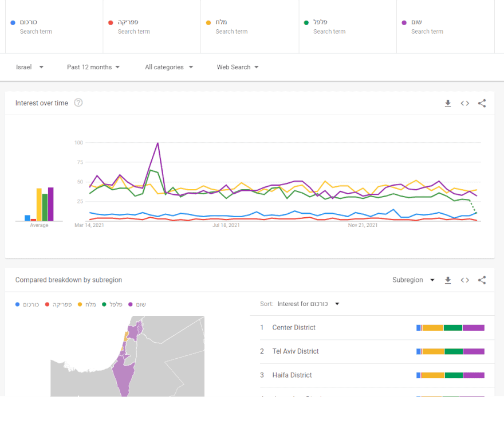The height and width of the screenshot is (431, 504).
Task: Open the Subregion resolution dropdown
Action: [x=414, y=280]
